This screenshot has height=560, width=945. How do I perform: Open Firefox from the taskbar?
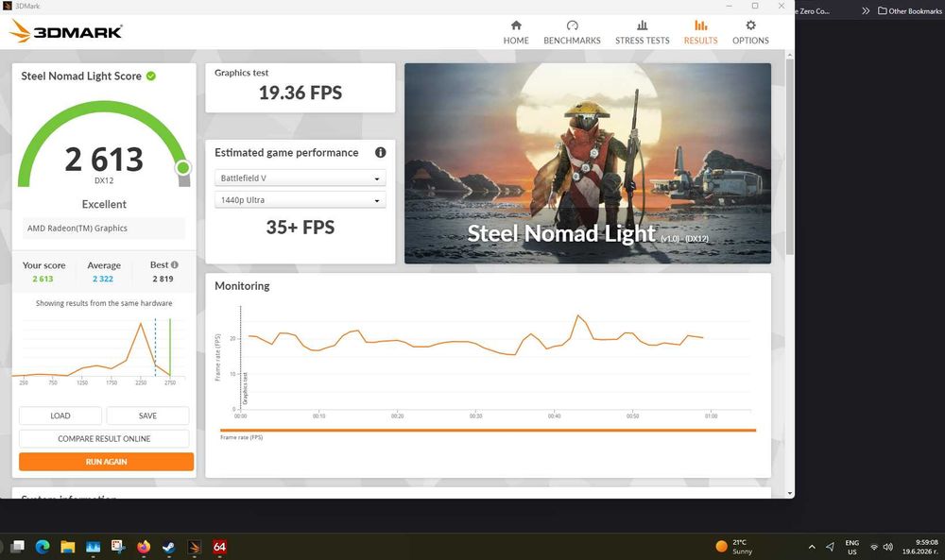[144, 547]
